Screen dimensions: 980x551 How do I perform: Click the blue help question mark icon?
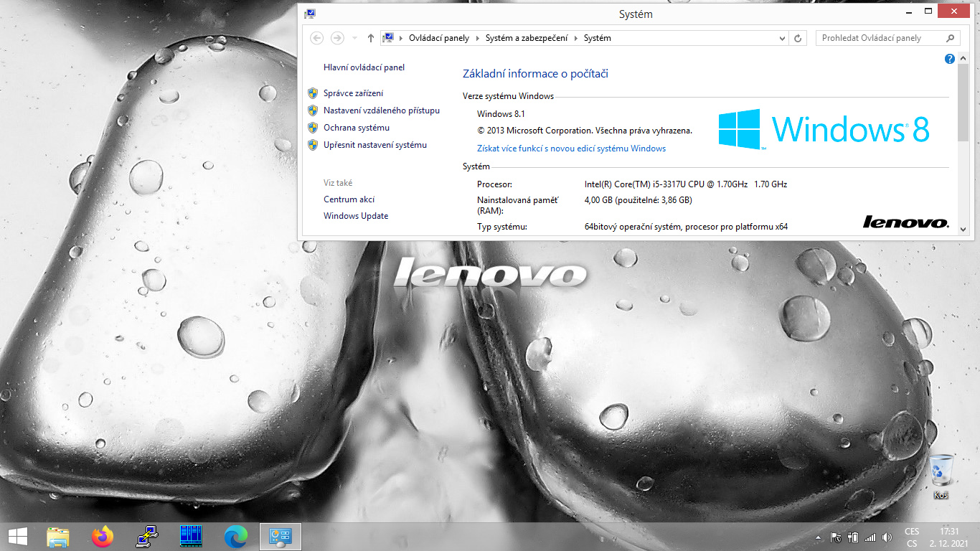point(950,59)
